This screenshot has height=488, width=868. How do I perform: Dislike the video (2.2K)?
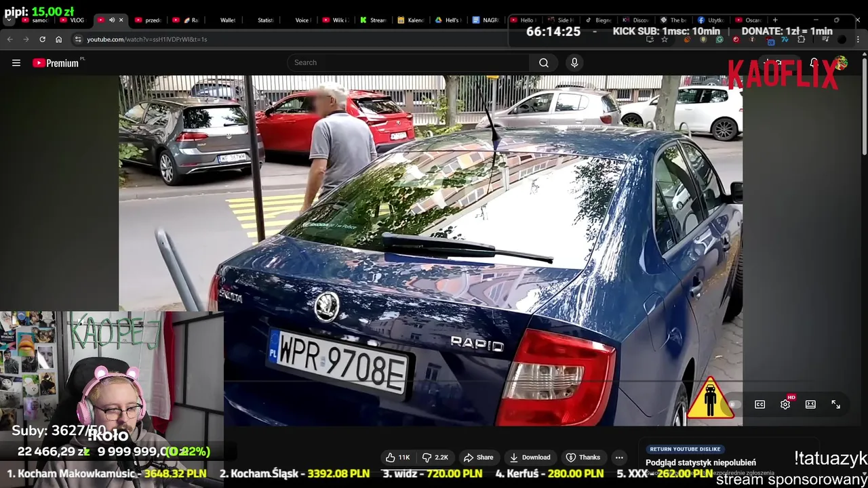(435, 457)
